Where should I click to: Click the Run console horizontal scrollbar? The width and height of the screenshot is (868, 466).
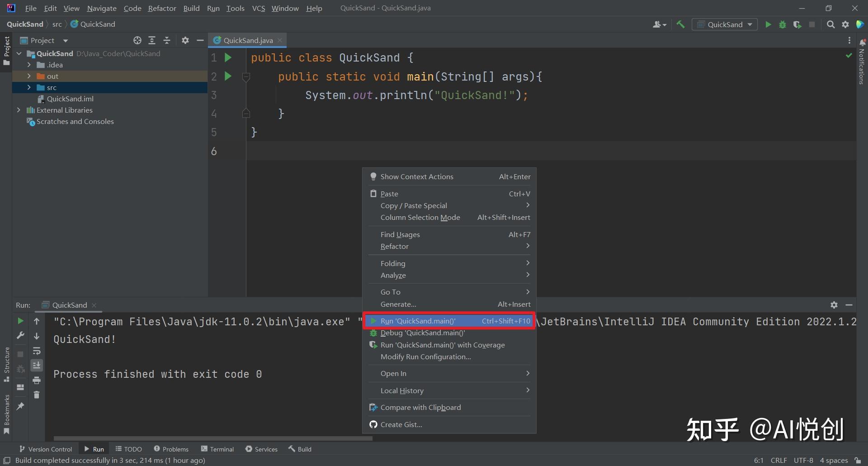(213, 438)
